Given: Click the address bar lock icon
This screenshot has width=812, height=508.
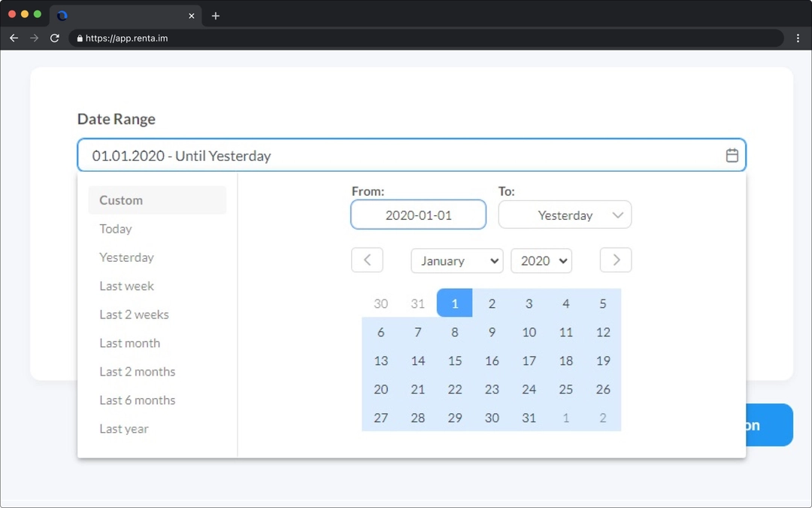Looking at the screenshot, I should point(80,38).
